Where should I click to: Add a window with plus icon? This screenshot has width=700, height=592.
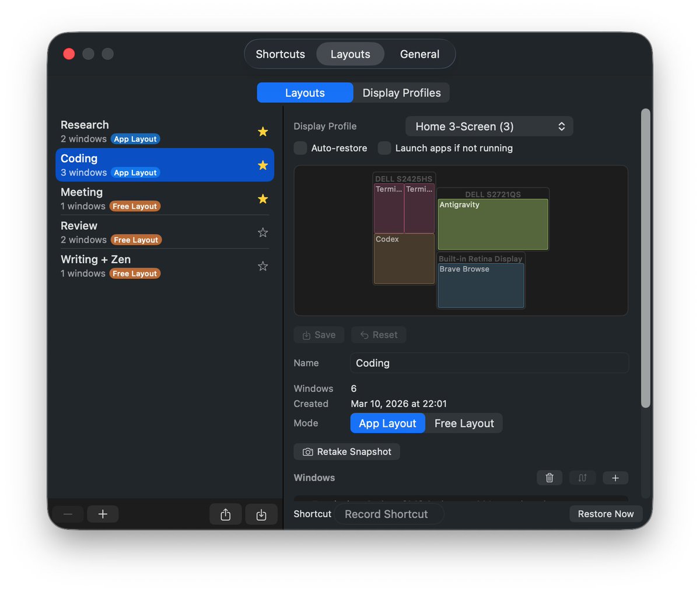click(615, 478)
